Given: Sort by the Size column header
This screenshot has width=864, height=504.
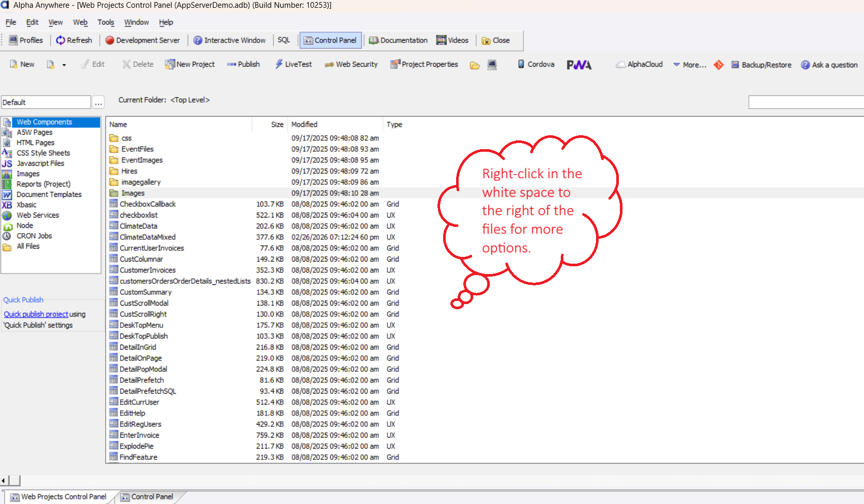Looking at the screenshot, I should pyautogui.click(x=270, y=125).
